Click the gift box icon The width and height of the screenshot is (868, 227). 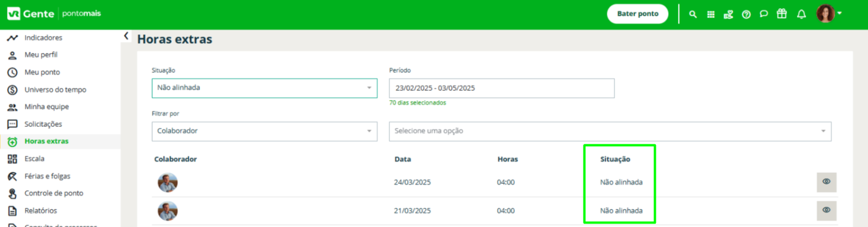[782, 13]
